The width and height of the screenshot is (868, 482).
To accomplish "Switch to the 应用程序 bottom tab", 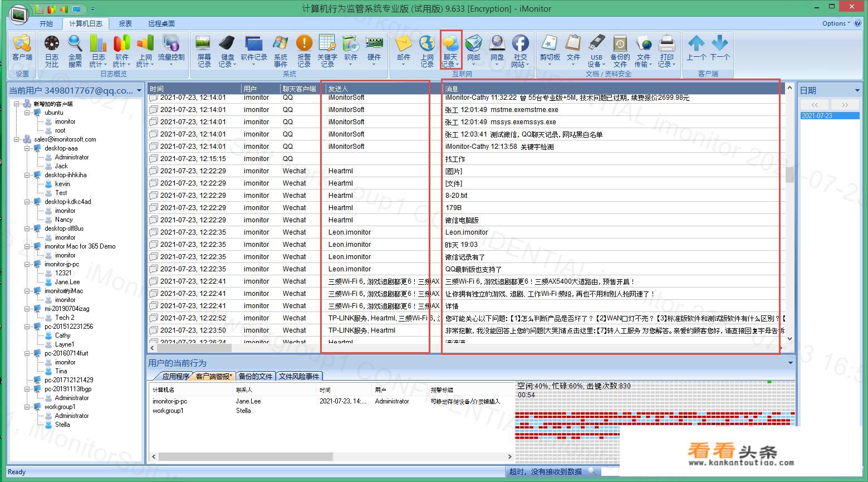I will 175,376.
